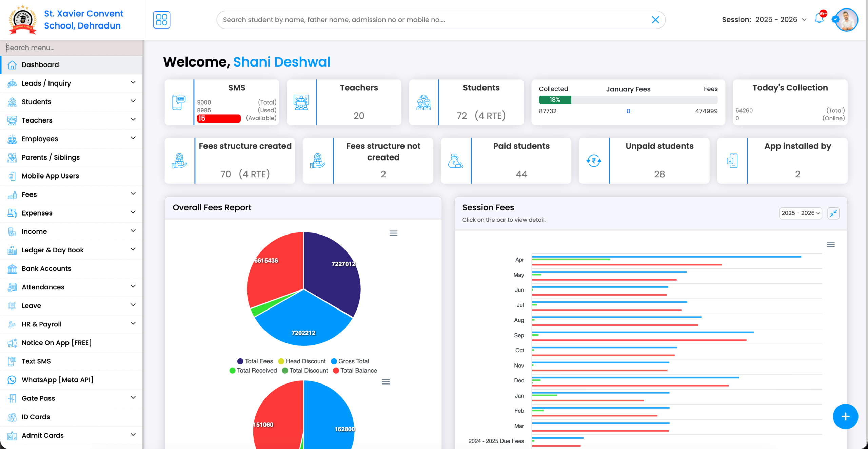
Task: Click the Shani Deshwal welcome link
Action: [x=282, y=62]
